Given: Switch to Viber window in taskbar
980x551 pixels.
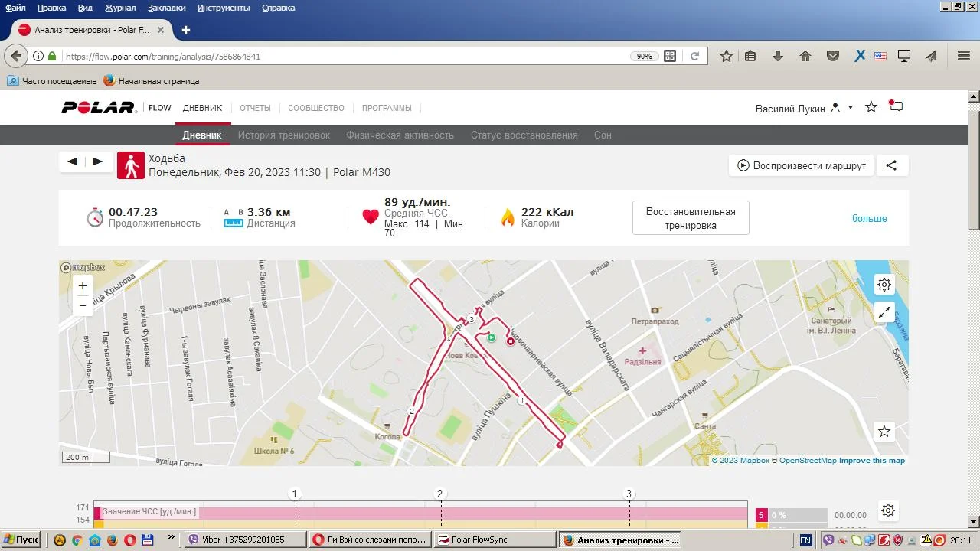Looking at the screenshot, I should tap(247, 540).
